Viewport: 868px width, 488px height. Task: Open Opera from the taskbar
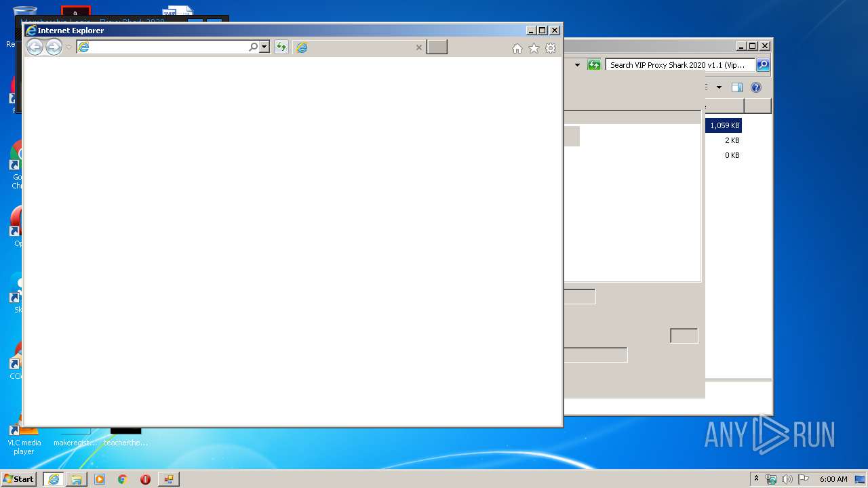point(145,479)
